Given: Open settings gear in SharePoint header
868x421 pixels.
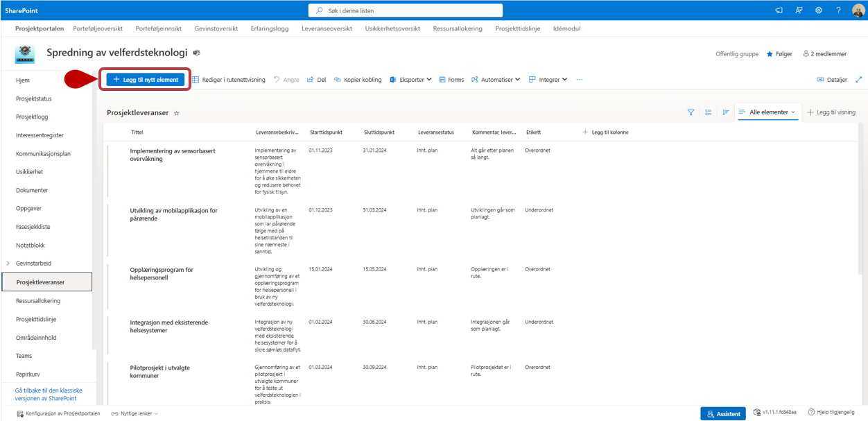Looking at the screenshot, I should coord(819,10).
